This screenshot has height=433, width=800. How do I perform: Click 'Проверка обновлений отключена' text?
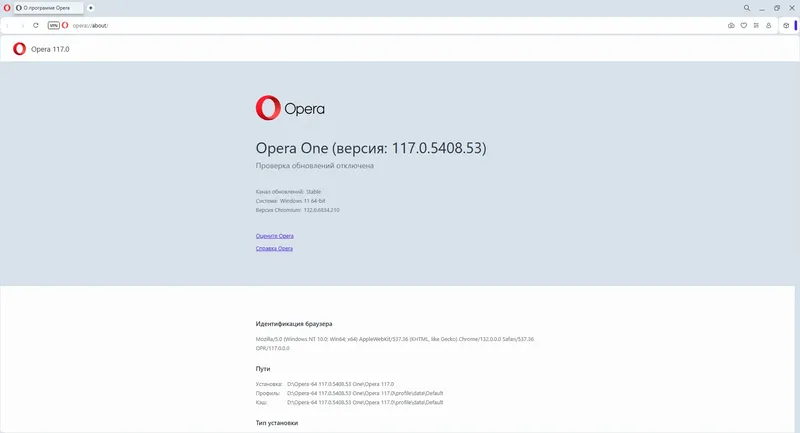pyautogui.click(x=315, y=166)
